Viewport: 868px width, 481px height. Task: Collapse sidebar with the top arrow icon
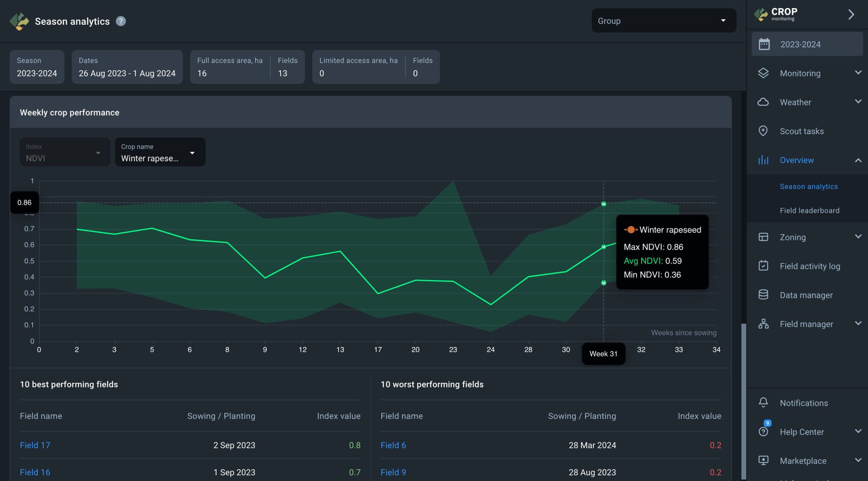(851, 15)
